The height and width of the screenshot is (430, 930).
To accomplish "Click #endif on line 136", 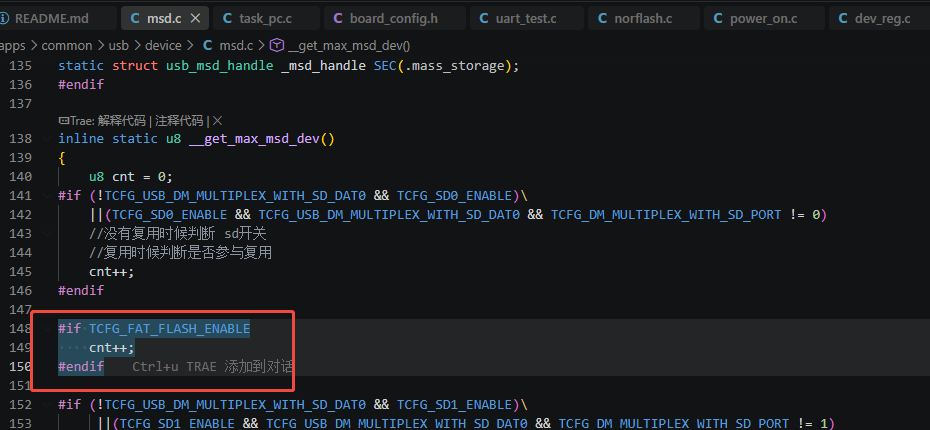I will tap(81, 85).
